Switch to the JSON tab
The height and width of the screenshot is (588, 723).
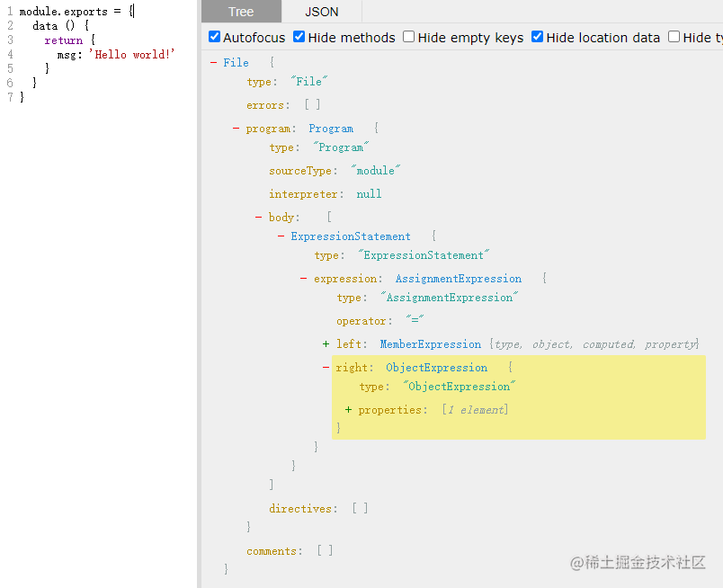(x=321, y=12)
